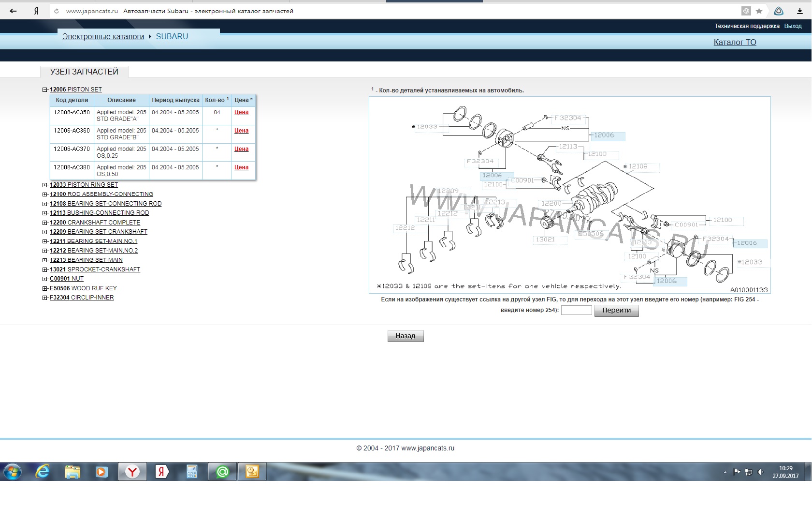The height and width of the screenshot is (508, 812).
Task: Open Windows Explorer folder in taskbar
Action: click(72, 472)
